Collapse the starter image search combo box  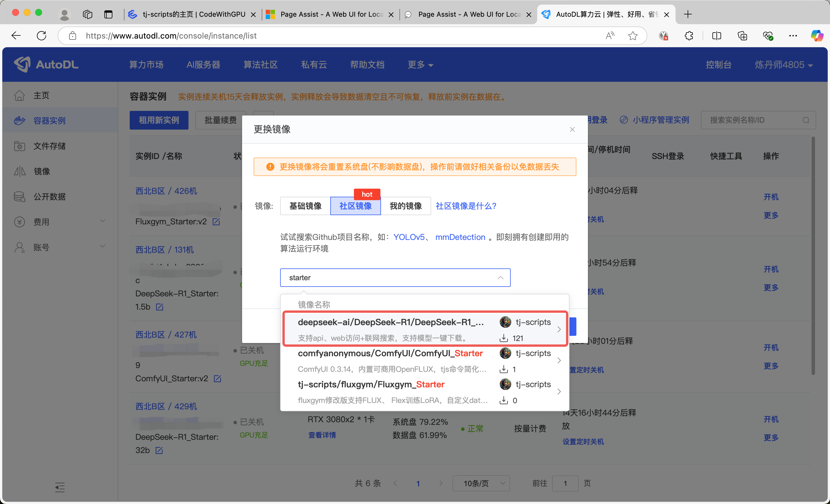click(500, 278)
